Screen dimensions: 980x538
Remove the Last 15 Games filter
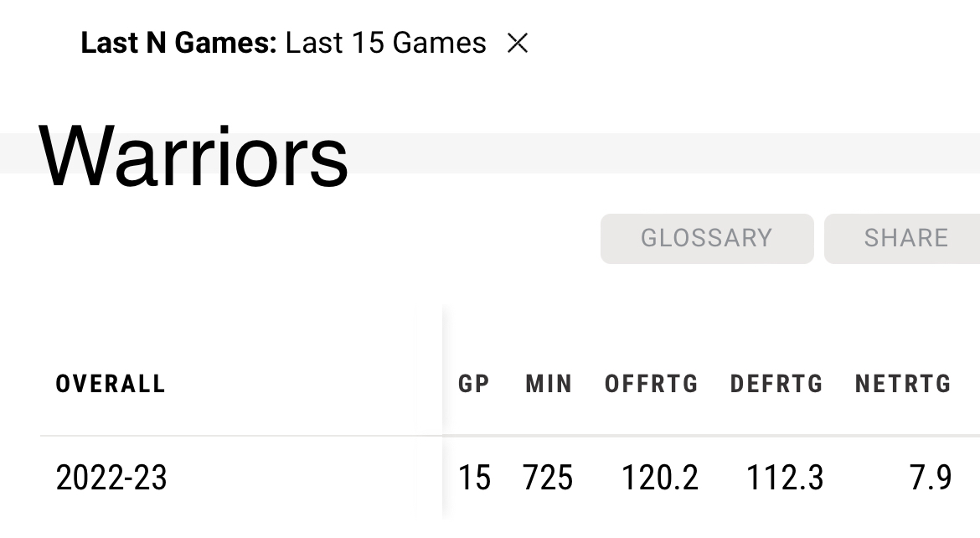point(518,44)
